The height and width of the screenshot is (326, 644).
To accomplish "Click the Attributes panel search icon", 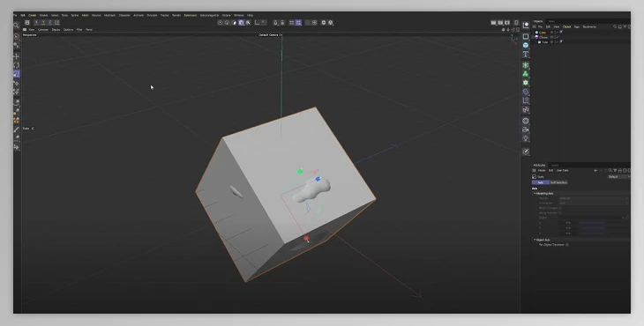I will (610, 171).
